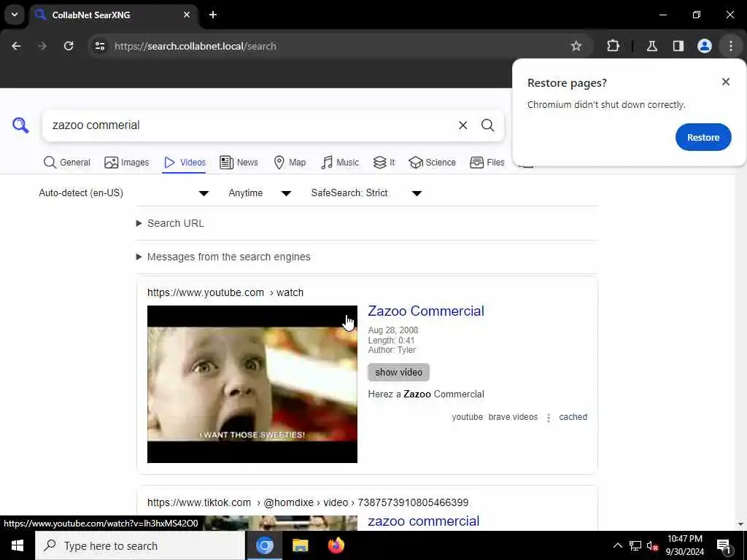This screenshot has width=747, height=560.
Task: Open the youtube.com watch URL link
Action: (x=225, y=292)
